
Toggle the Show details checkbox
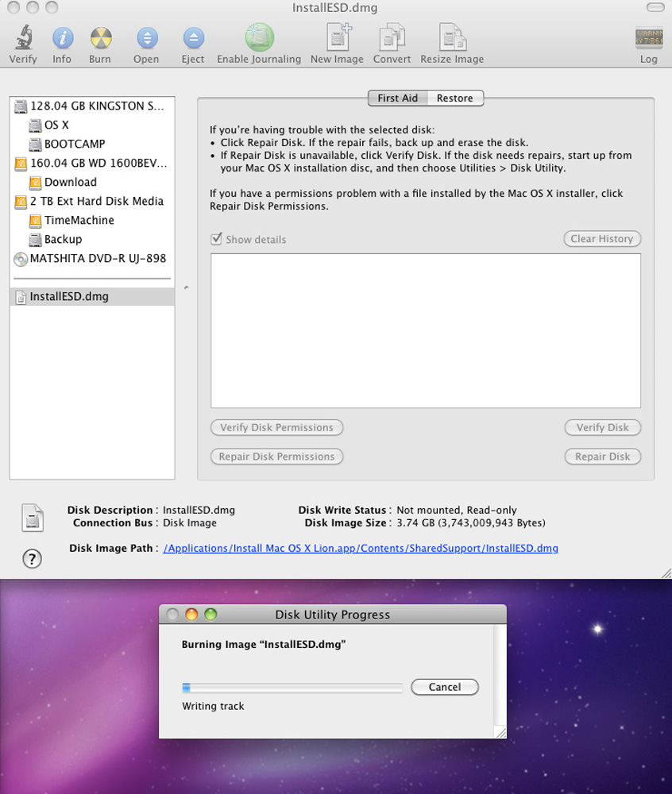(x=216, y=239)
